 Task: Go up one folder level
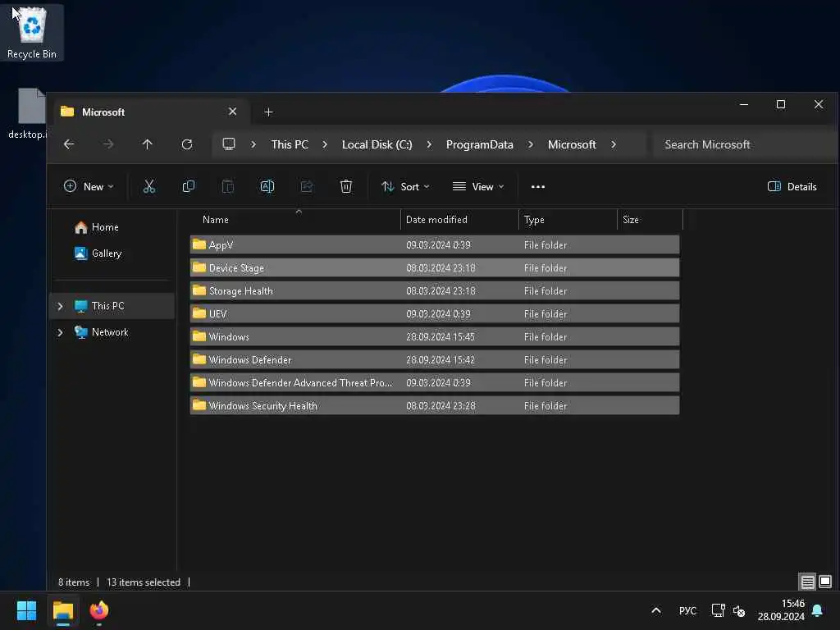[148, 144]
